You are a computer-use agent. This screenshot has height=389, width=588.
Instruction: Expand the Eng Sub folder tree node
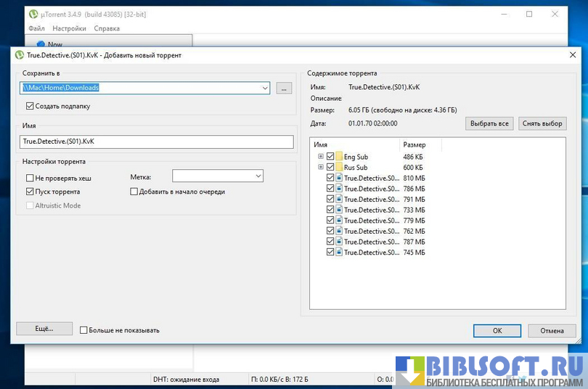(321, 157)
